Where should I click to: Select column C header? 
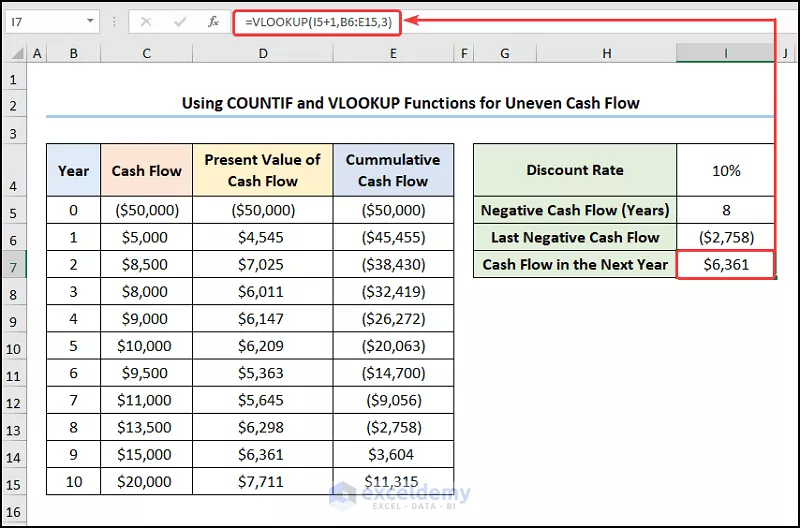point(146,53)
